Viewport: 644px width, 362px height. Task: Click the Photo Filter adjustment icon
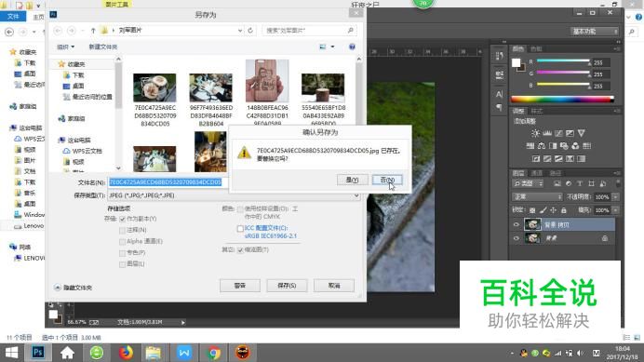(x=564, y=146)
